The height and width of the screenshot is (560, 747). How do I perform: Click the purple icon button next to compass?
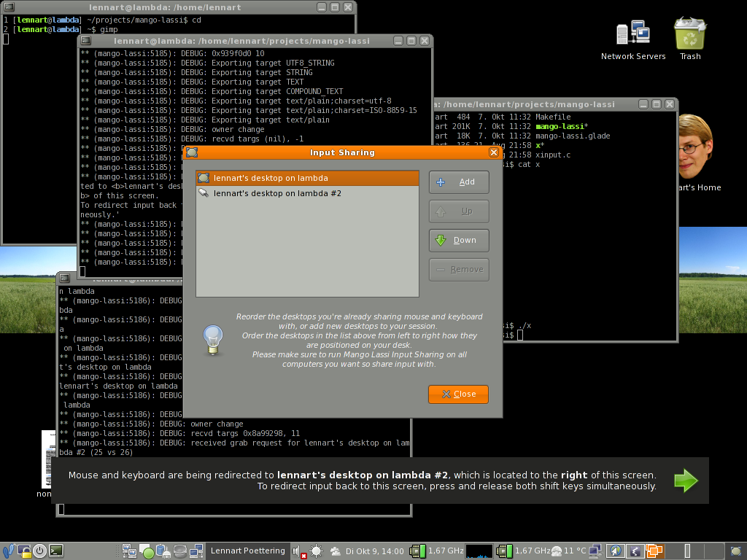(635, 551)
